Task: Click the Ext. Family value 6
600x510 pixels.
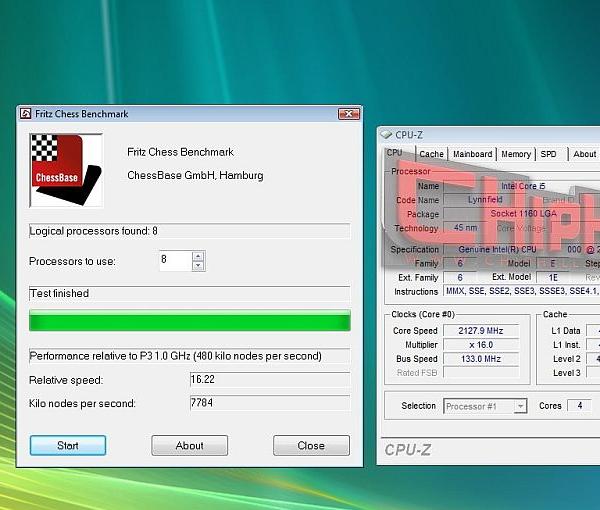Action: pos(460,277)
